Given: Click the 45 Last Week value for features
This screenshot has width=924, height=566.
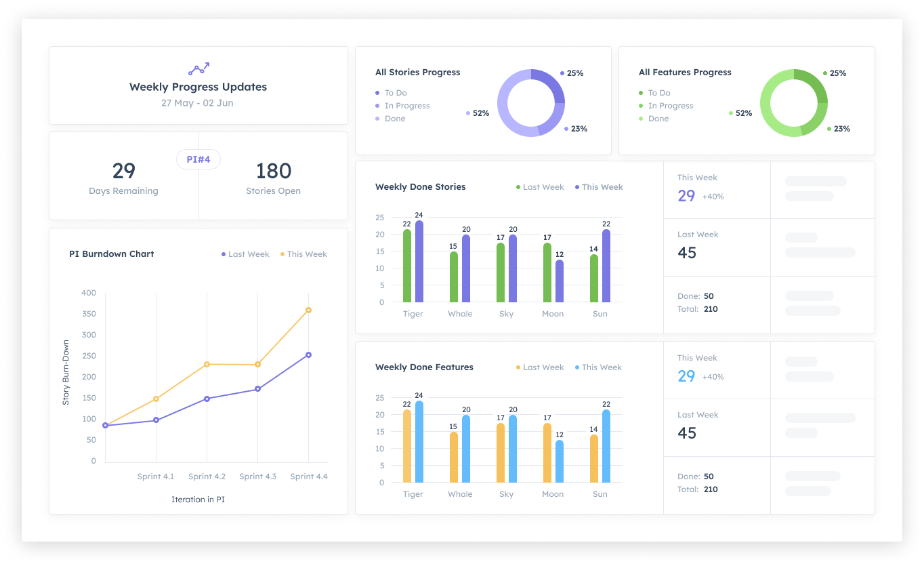Looking at the screenshot, I should (x=687, y=433).
